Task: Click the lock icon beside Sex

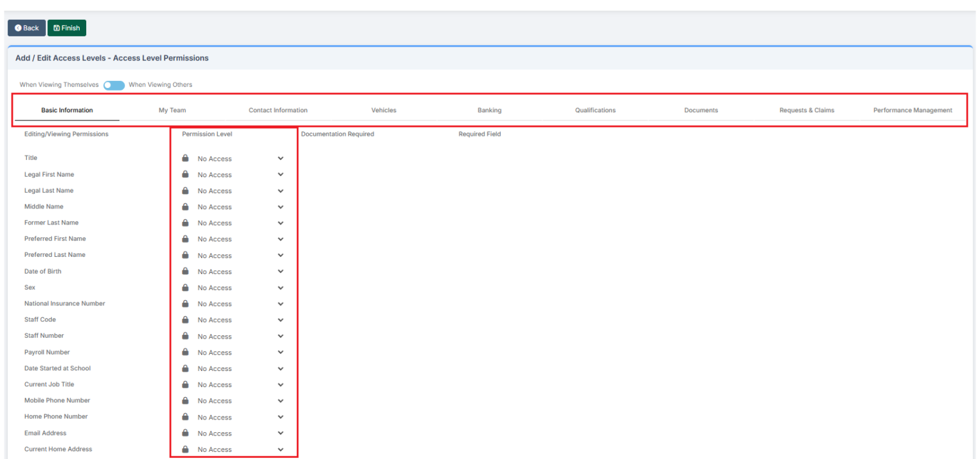Action: click(185, 288)
